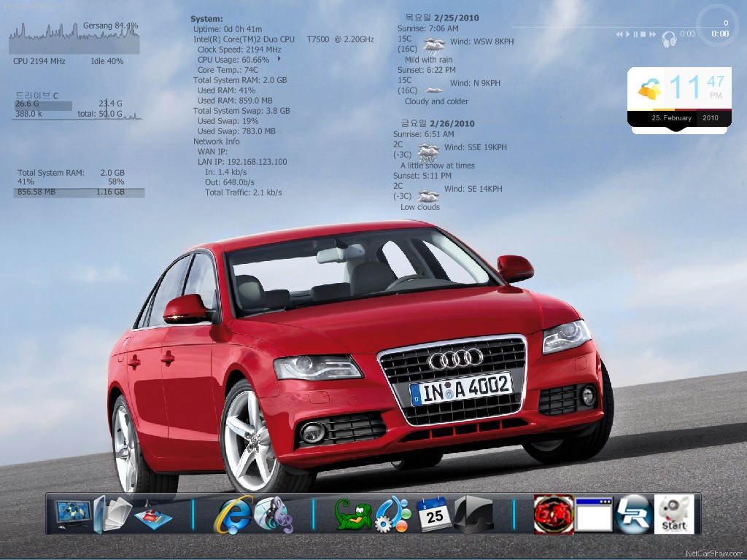This screenshot has height=560, width=747.
Task: Open the CD with music note icon
Action: tap(274, 514)
